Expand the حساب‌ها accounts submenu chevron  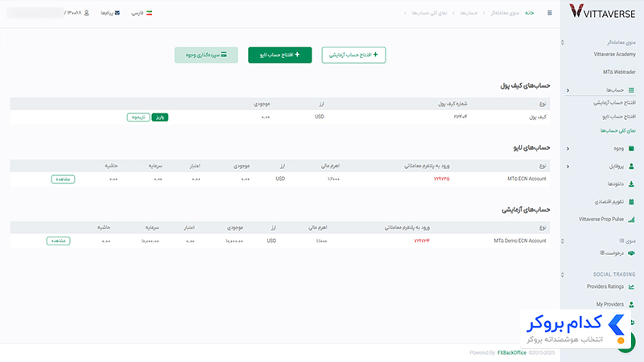[x=568, y=90]
